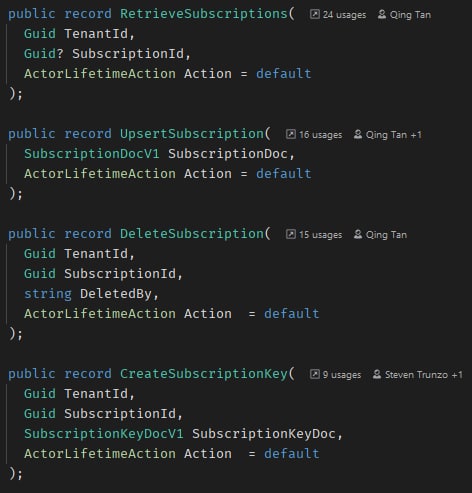This screenshot has height=493, width=472.
Task: Click the DeletedBy parameter
Action: click(115, 294)
